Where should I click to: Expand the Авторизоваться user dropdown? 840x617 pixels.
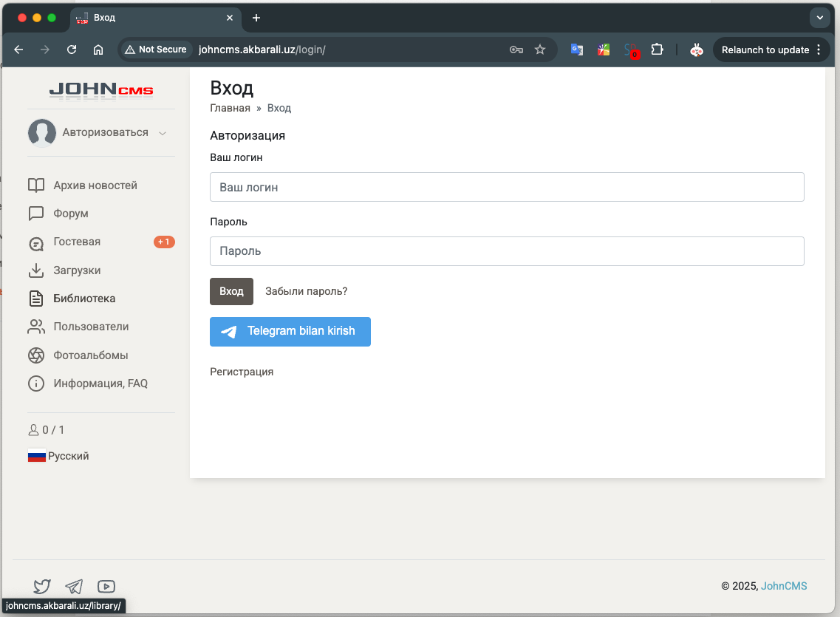coord(162,133)
